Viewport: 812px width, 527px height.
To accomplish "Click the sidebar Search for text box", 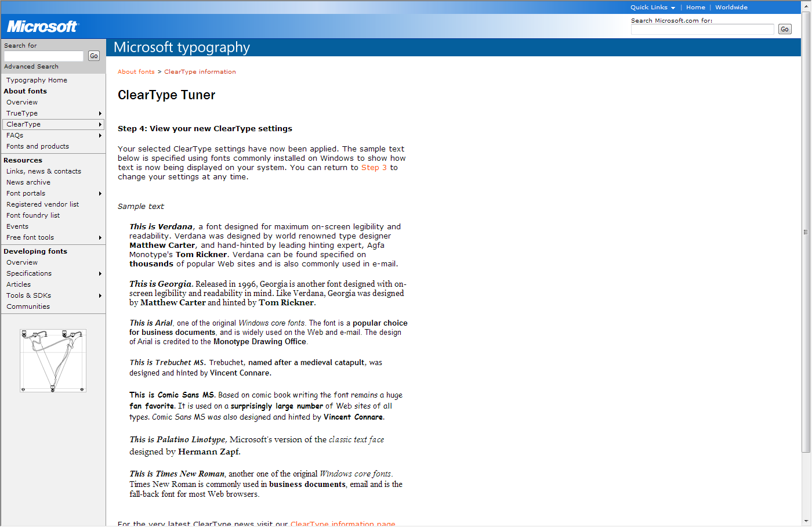I will pos(44,56).
